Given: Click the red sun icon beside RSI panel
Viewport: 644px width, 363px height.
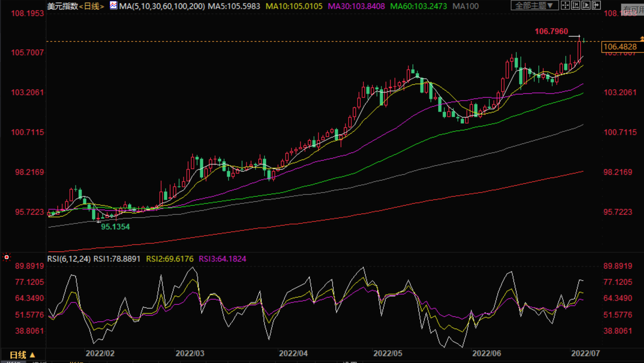Looking at the screenshot, I should click(6, 257).
